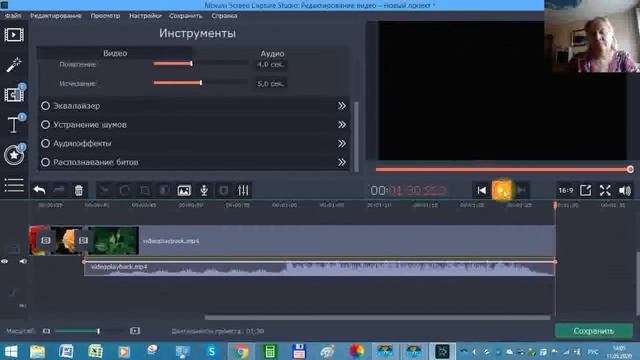The height and width of the screenshot is (360, 640).
Task: Open the Просмотр menu
Action: [x=105, y=16]
